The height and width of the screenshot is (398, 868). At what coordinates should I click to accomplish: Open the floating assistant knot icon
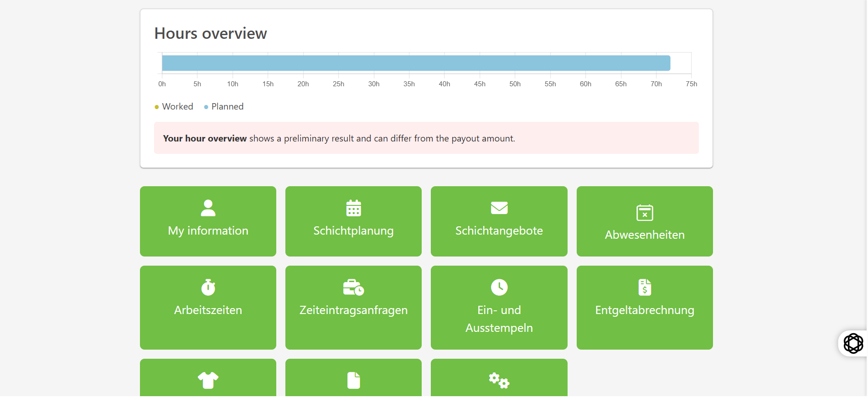853,343
